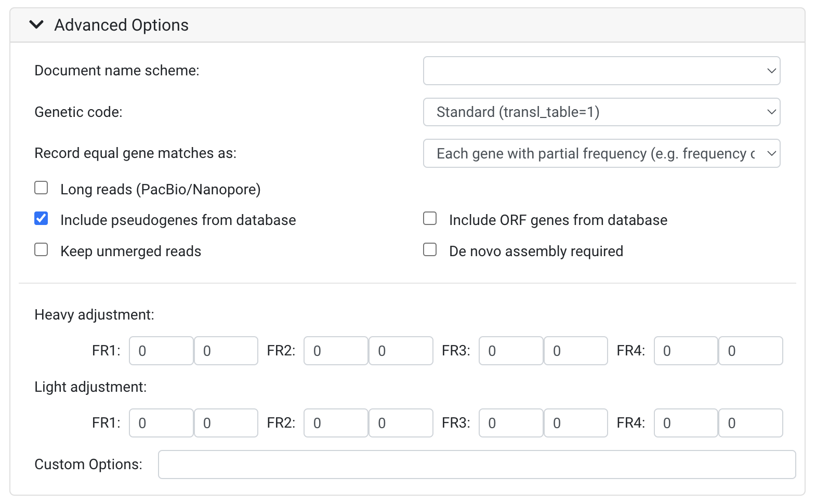Click the Custom Options text field
Screen dimensions: 816x504
477,465
